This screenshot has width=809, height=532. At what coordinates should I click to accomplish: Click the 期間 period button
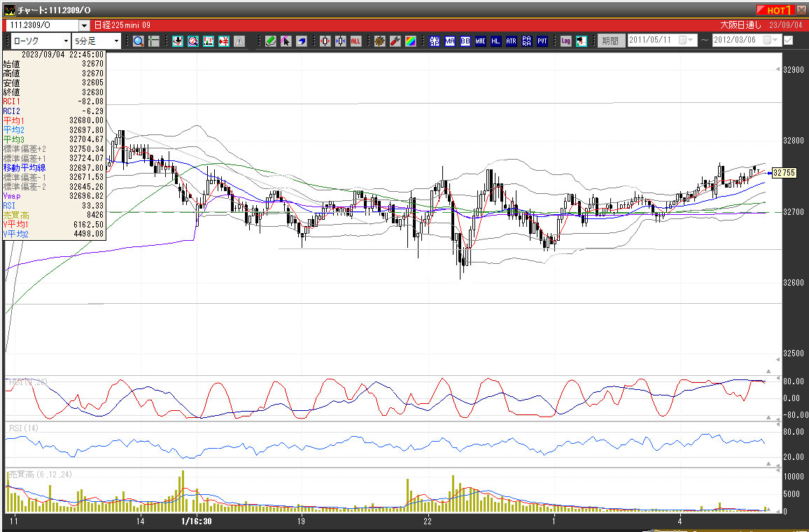click(612, 41)
